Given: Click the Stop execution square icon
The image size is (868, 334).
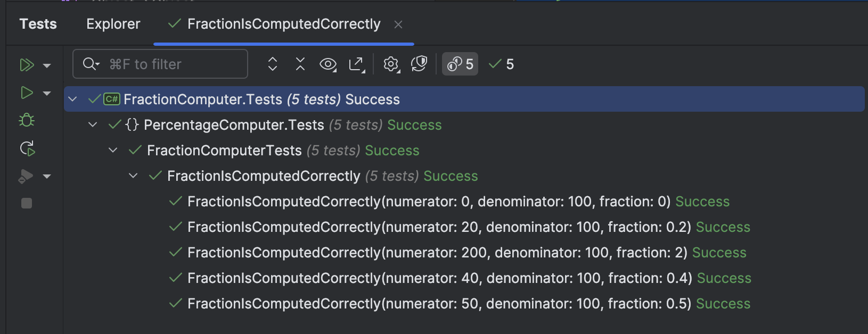Looking at the screenshot, I should point(27,203).
